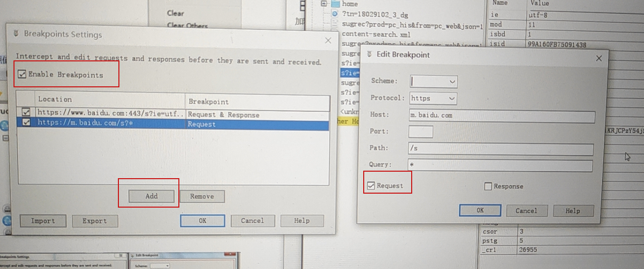Click the Request & Response breakpoint cell

257,114
